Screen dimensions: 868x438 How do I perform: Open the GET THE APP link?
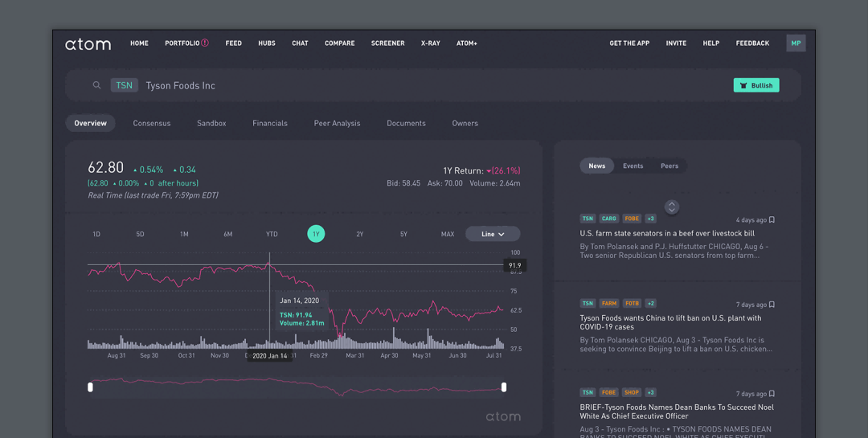pyautogui.click(x=629, y=43)
